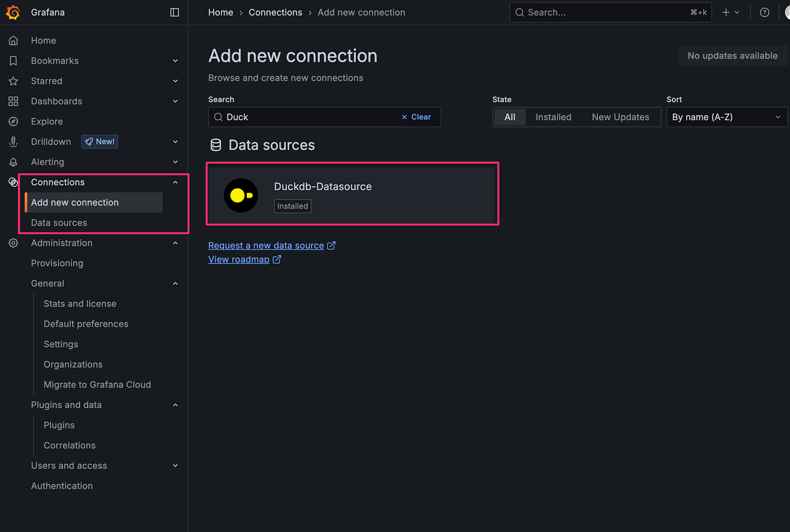The height and width of the screenshot is (532, 790).
Task: Open Stats and license page
Action: click(x=80, y=303)
